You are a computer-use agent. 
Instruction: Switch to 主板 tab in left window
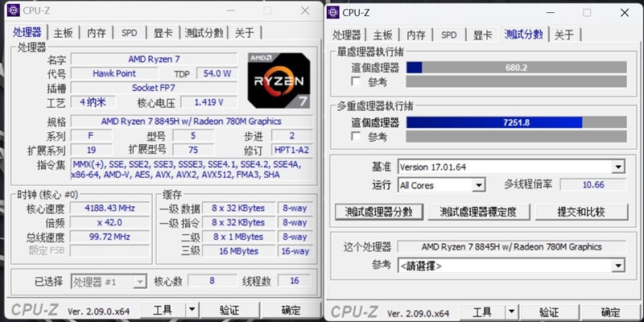click(64, 33)
